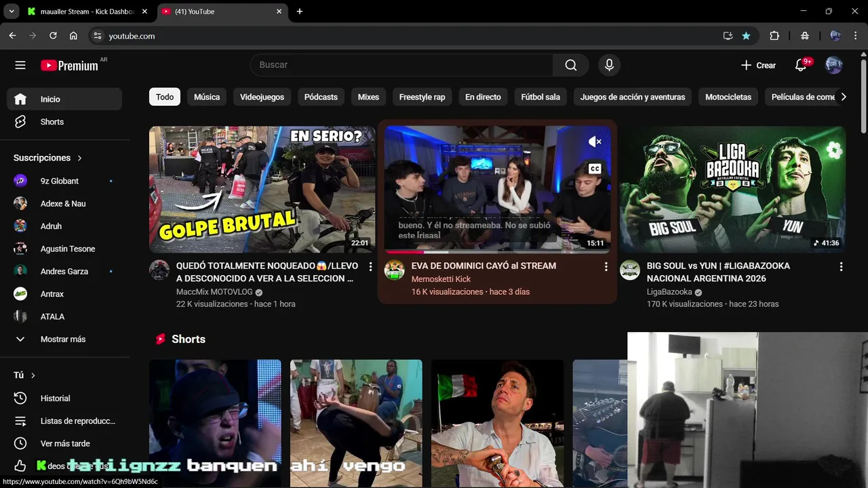This screenshot has width=868, height=488.
Task: Click the install app icon in address bar
Action: [728, 36]
